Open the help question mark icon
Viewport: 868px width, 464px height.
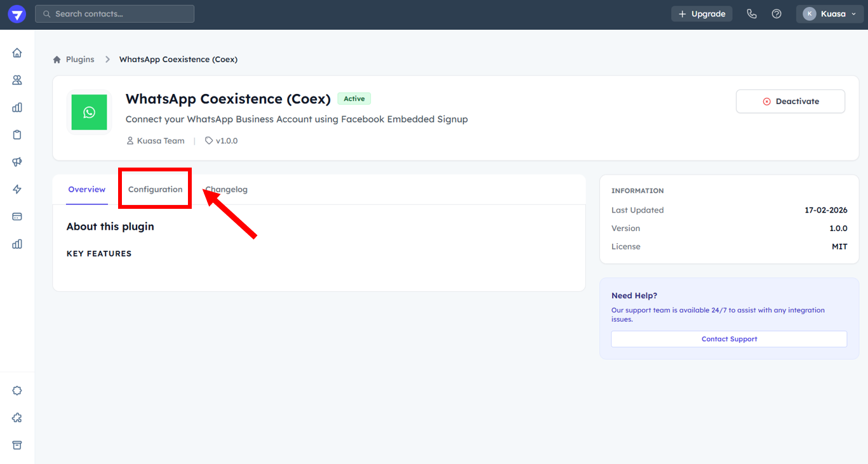click(x=777, y=14)
